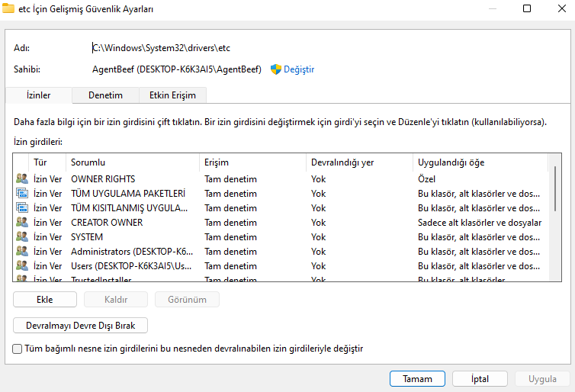Click the Users entry group icon
This screenshot has width=575, height=392.
pos(22,265)
